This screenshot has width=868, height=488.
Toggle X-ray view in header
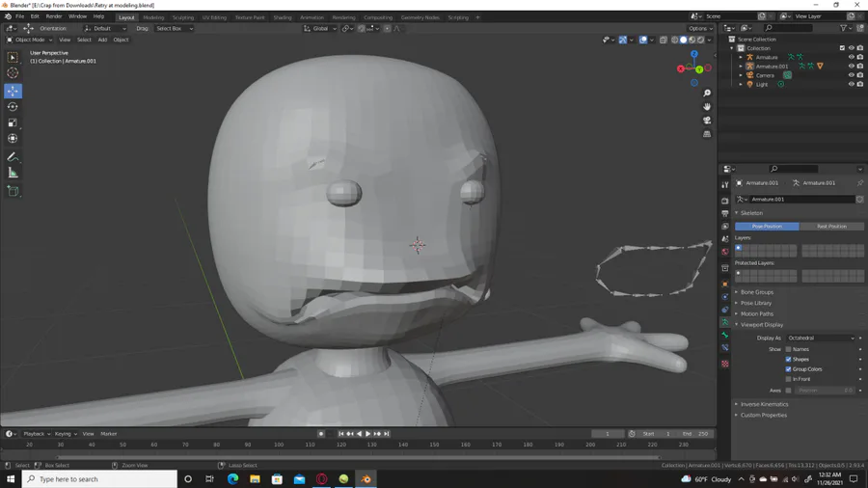pos(664,40)
